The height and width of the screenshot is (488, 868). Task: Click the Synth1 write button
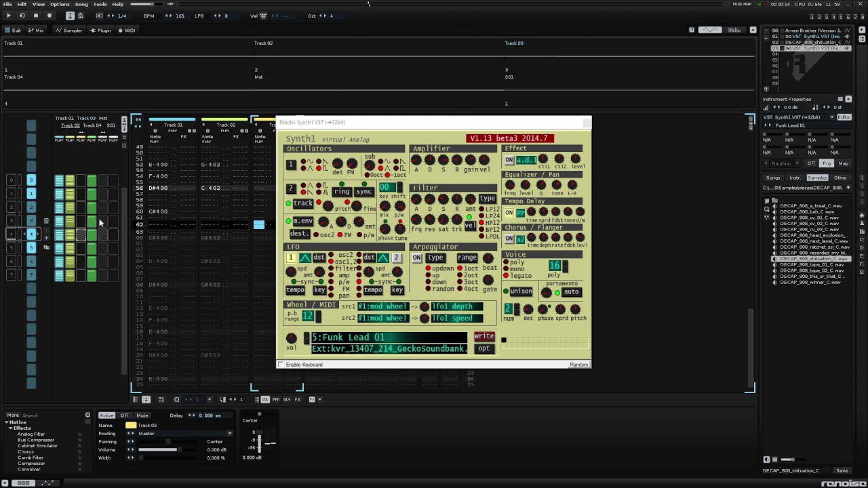point(484,336)
